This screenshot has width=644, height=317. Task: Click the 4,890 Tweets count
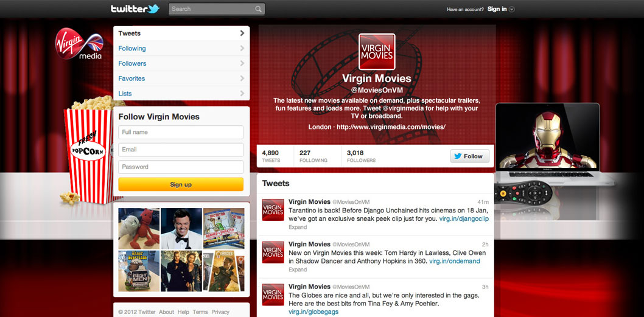(271, 156)
